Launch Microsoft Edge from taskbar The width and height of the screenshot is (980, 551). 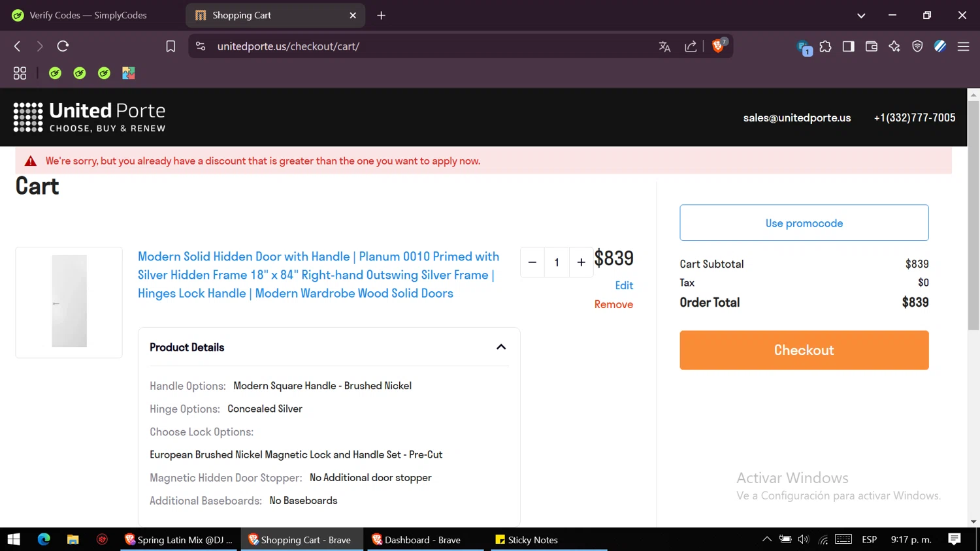(44, 539)
